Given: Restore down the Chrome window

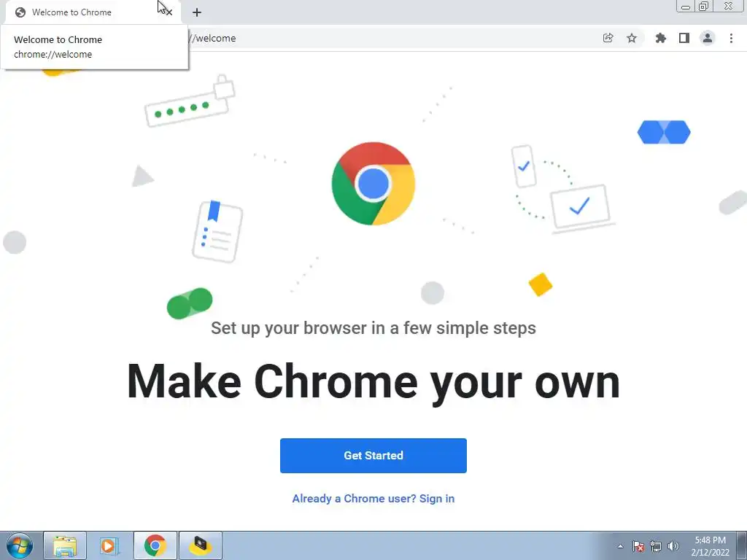Looking at the screenshot, I should [x=704, y=7].
